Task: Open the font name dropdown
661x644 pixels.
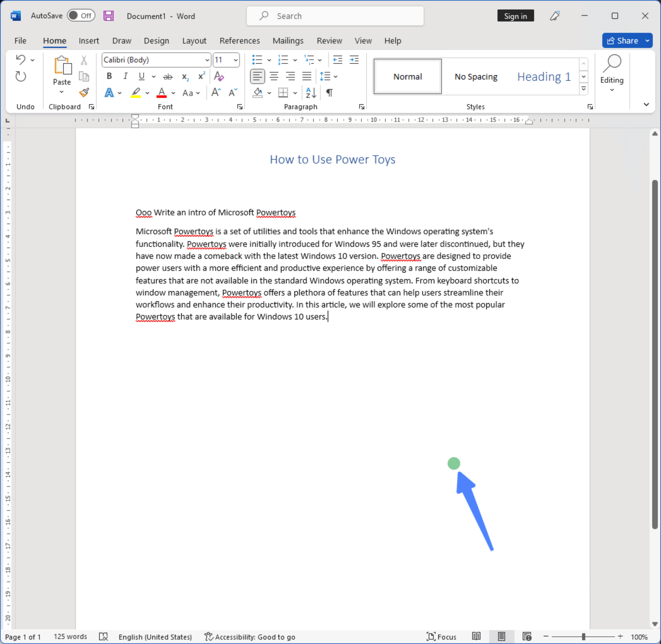Action: pyautogui.click(x=207, y=60)
